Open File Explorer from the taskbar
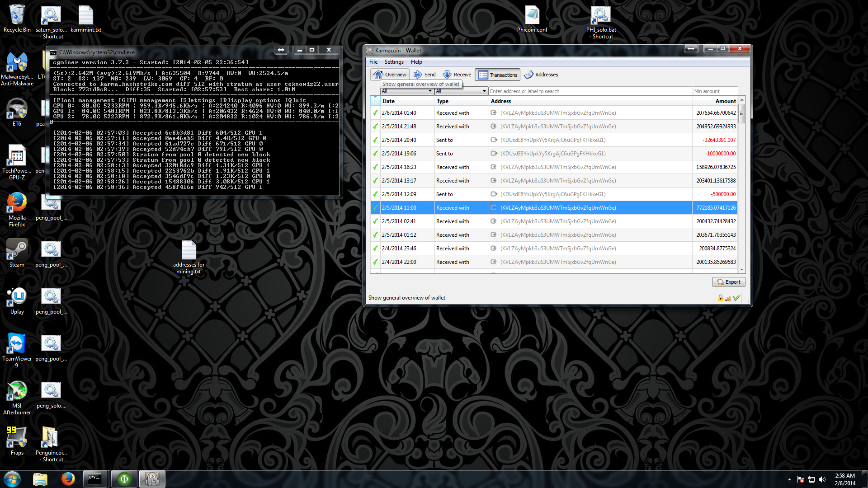Image resolution: width=868 pixels, height=488 pixels. [x=40, y=479]
